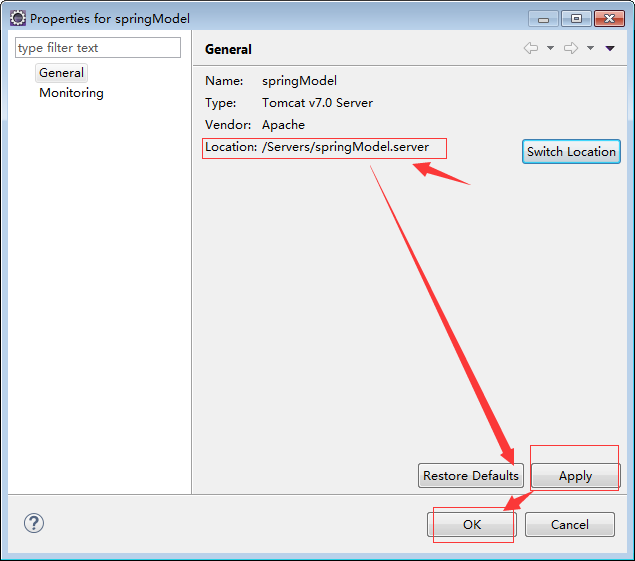Click the Location path /Servers/springModel.server
Image resolution: width=635 pixels, height=561 pixels.
345,147
